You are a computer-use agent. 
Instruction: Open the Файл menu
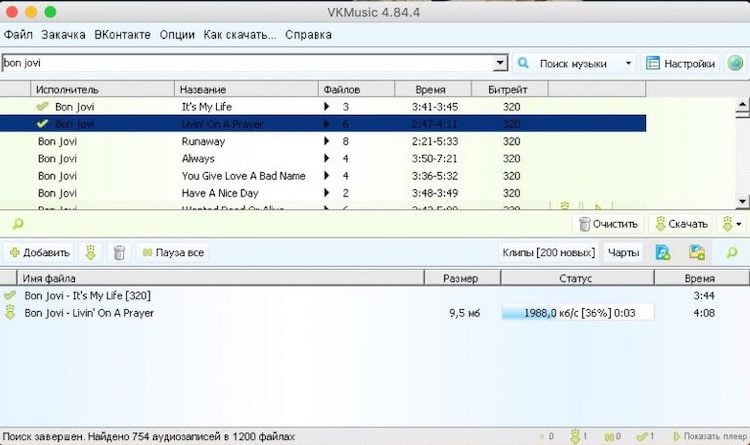pyautogui.click(x=18, y=34)
